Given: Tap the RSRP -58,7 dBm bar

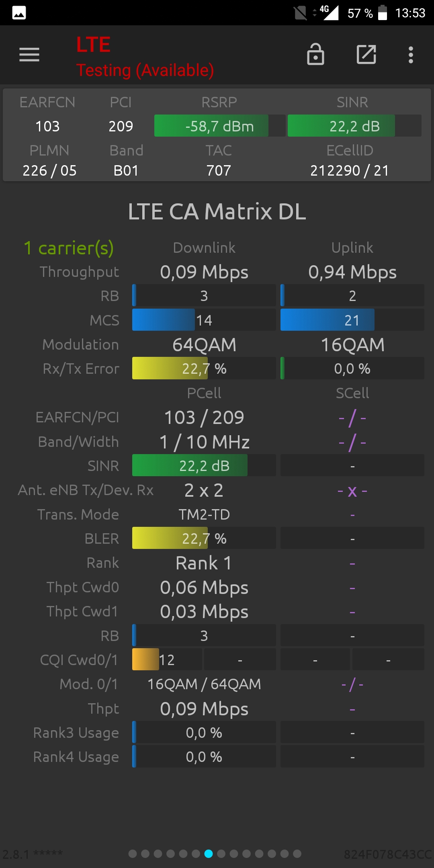Looking at the screenshot, I should (x=219, y=126).
